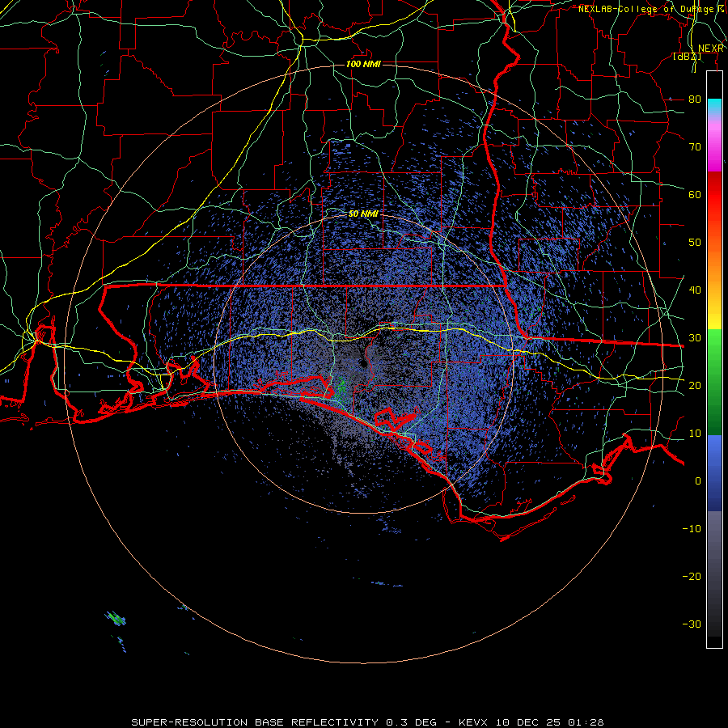Click the 50 NMI range ring label
The image size is (728, 728).
point(363,214)
